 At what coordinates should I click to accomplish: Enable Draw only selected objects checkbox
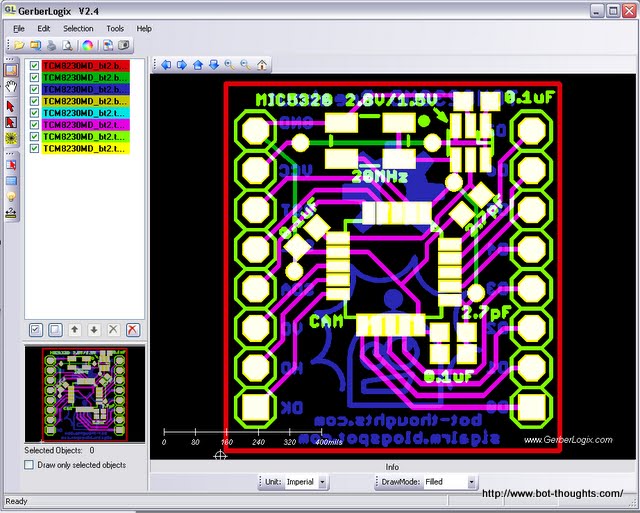(x=29, y=465)
